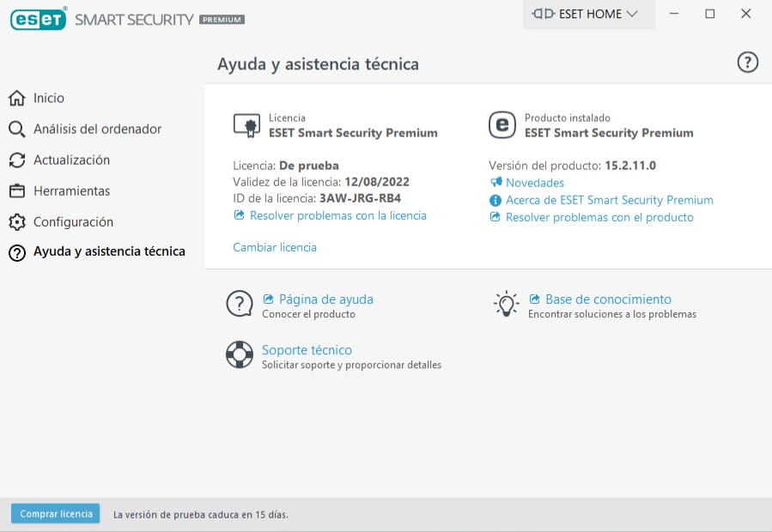Click the PREMIUM badge in the title bar
Viewport: 772px width, 532px height.
pyautogui.click(x=222, y=20)
